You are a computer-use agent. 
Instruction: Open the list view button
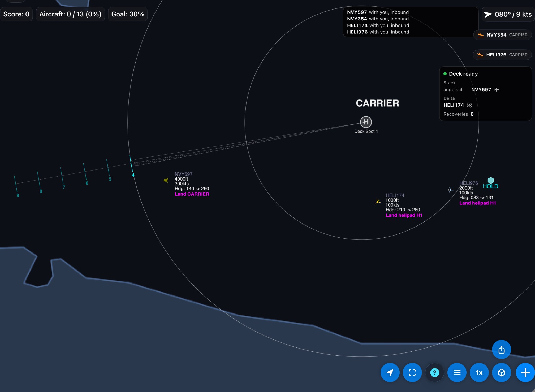click(x=457, y=373)
